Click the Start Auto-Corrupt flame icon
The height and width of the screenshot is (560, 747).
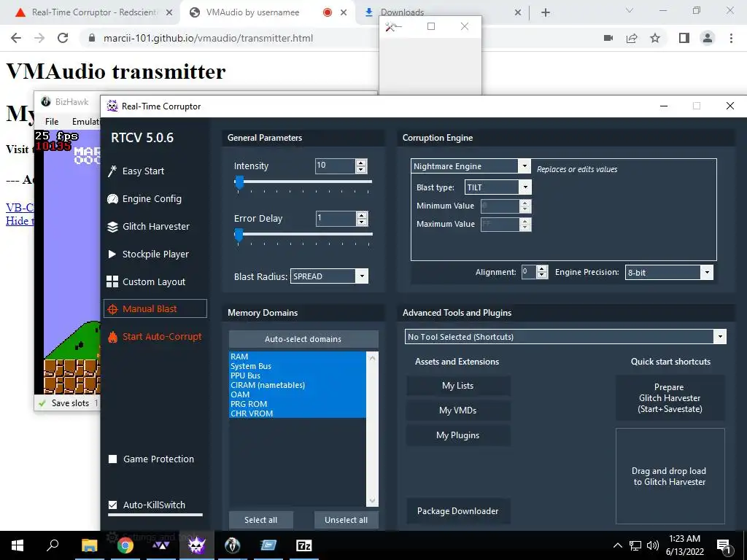(x=112, y=337)
